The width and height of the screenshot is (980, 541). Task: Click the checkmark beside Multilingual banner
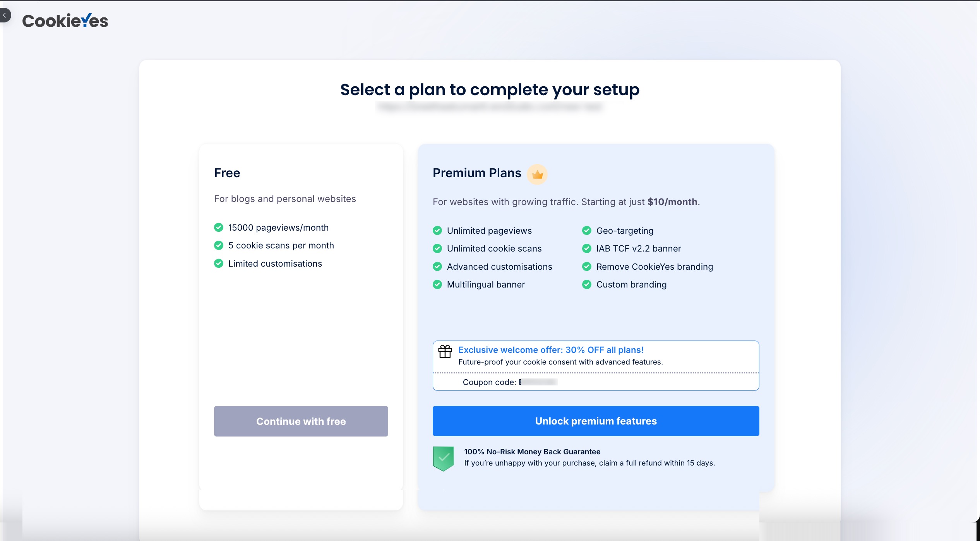pyautogui.click(x=437, y=284)
